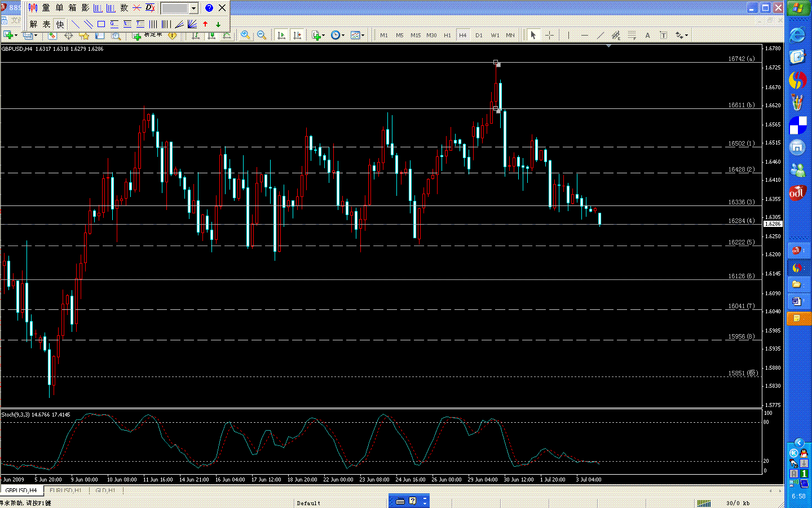Launch Internet Explorer from the taskbar

pyautogui.click(x=797, y=35)
